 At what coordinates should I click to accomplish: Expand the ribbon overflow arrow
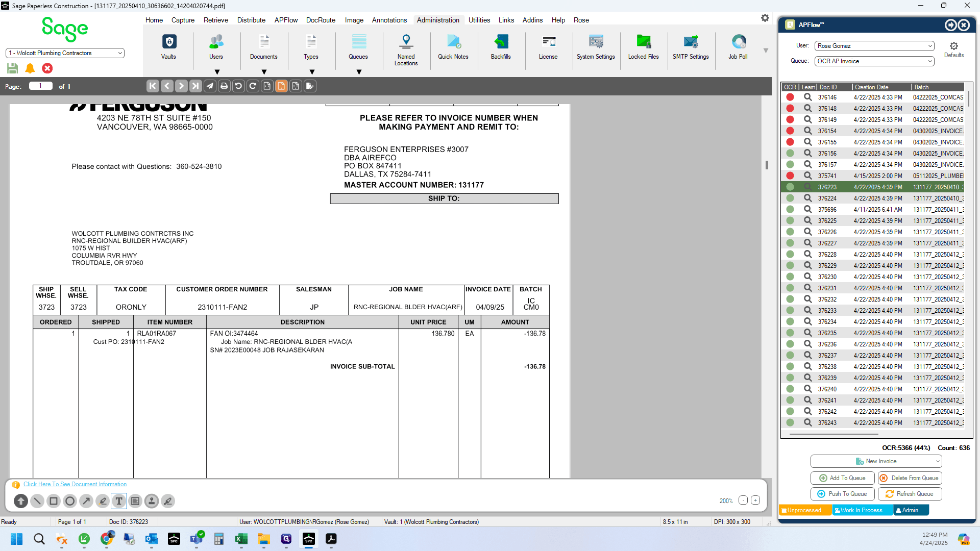click(x=766, y=51)
